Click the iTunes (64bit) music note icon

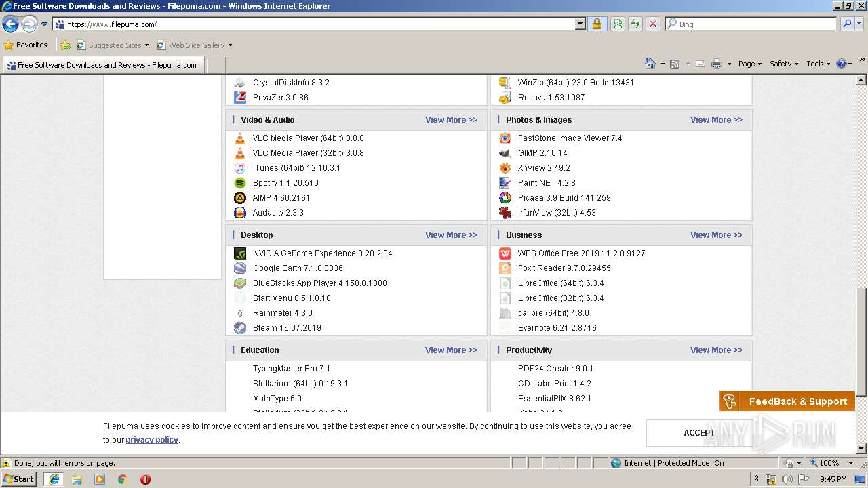coord(239,168)
